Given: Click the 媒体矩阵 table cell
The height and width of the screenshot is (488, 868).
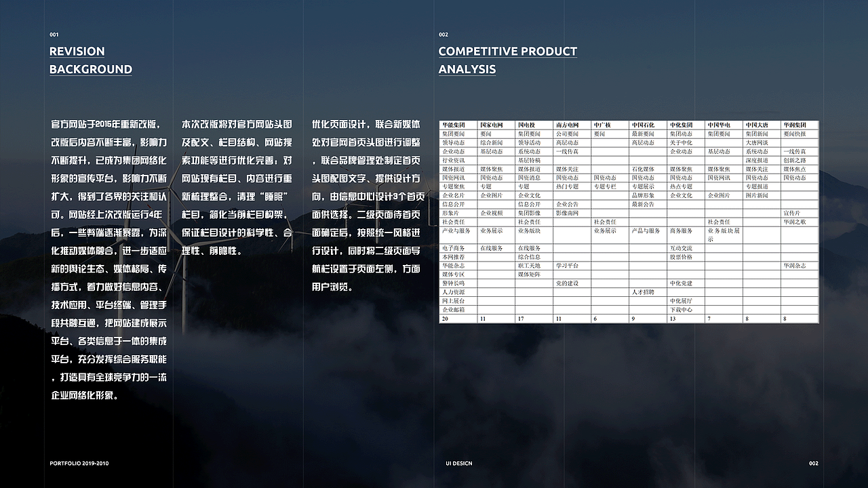Looking at the screenshot, I should (534, 274).
